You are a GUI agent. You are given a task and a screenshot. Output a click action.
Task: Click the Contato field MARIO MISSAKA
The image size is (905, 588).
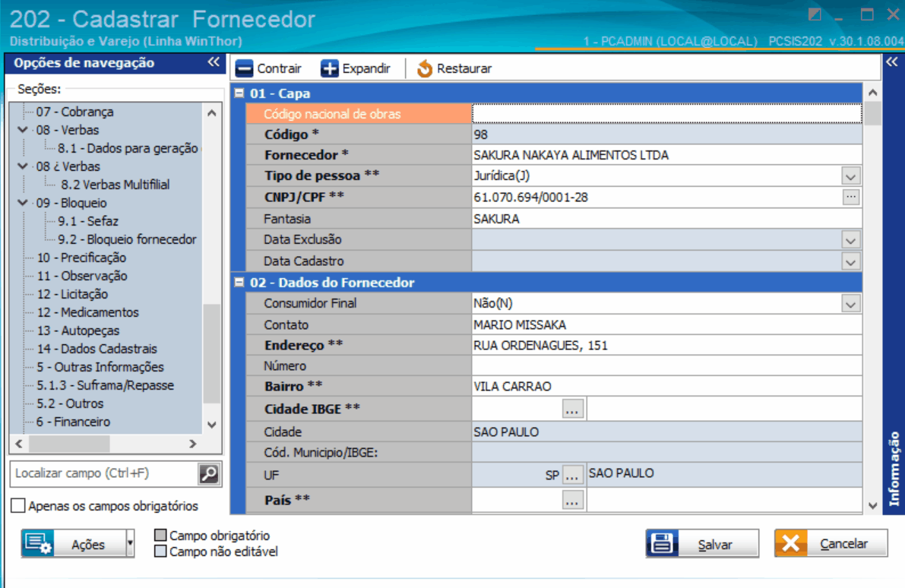(667, 325)
